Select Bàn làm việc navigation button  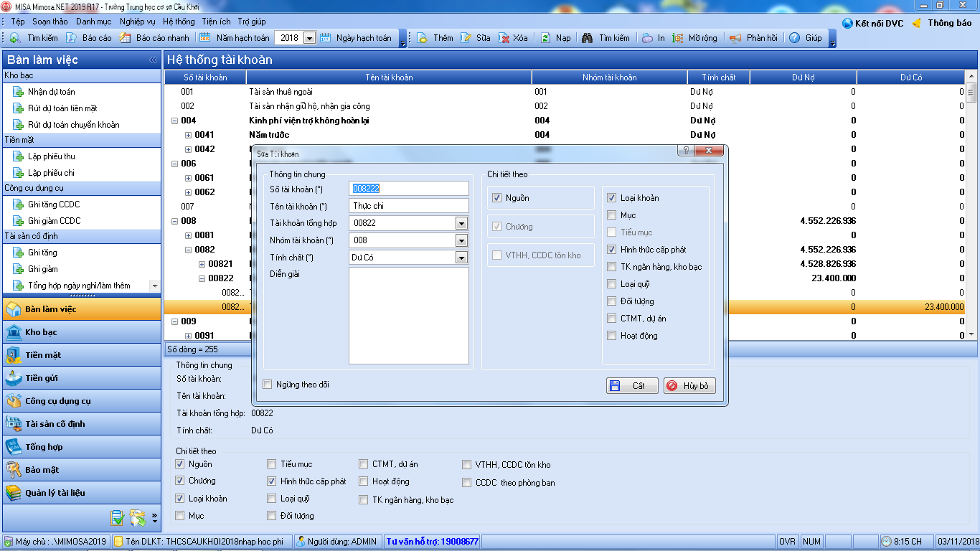(x=81, y=309)
